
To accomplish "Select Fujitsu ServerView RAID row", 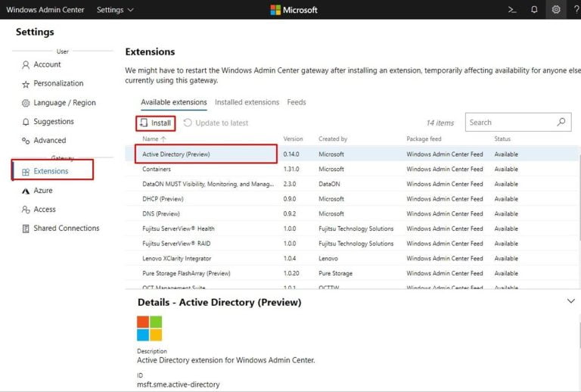I will tap(351, 244).
